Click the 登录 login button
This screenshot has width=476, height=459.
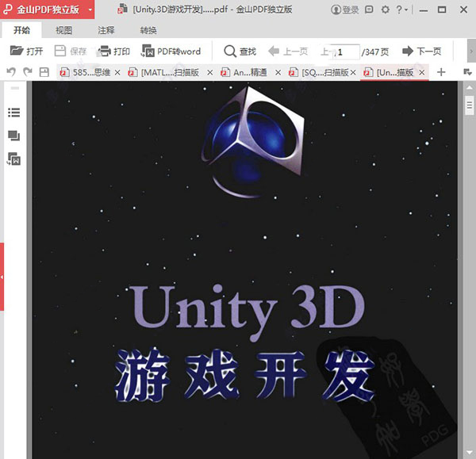[x=345, y=10]
